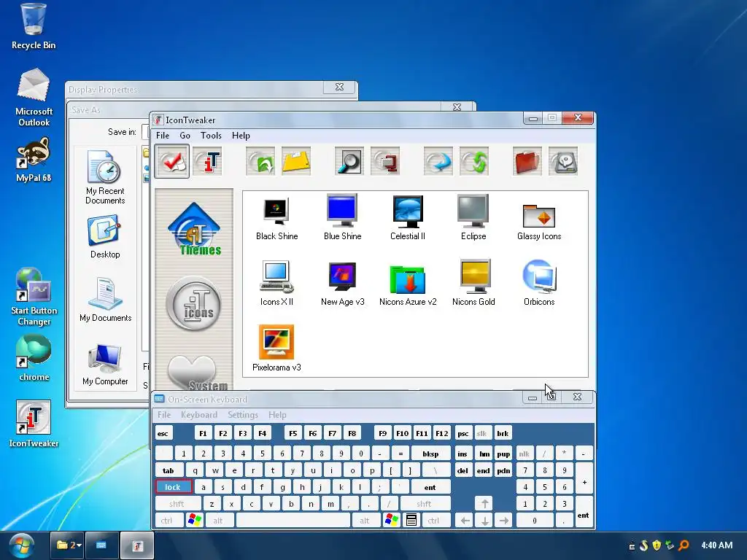Click the psc print screen key
Screen dimensions: 747x560
coord(462,433)
